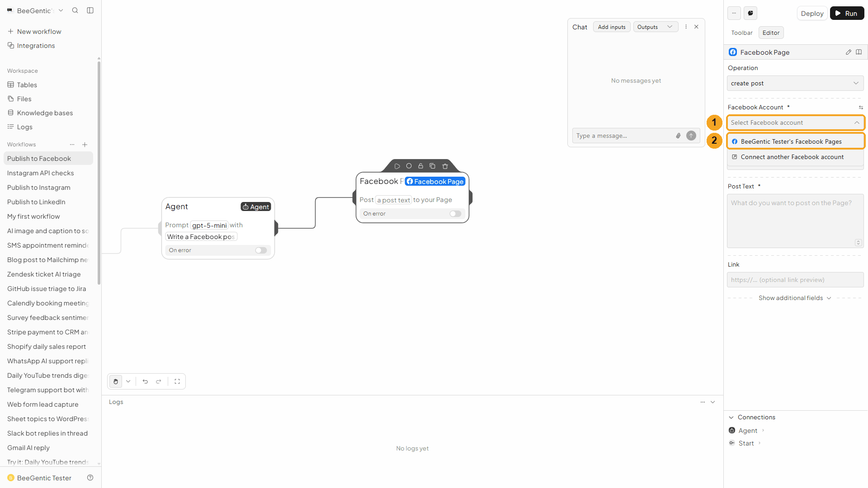868x488 pixels.
Task: Run the Facebook Page node with the play icon
Action: (x=397, y=166)
